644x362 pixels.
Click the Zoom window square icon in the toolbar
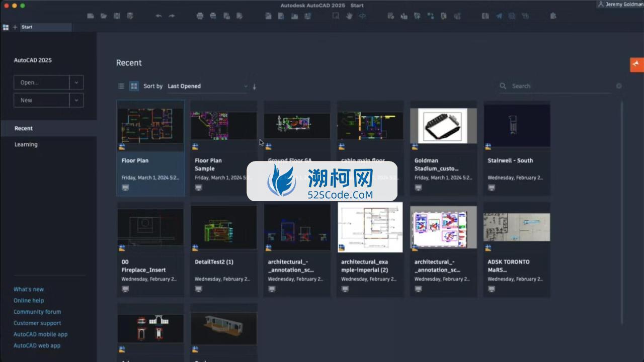[336, 16]
